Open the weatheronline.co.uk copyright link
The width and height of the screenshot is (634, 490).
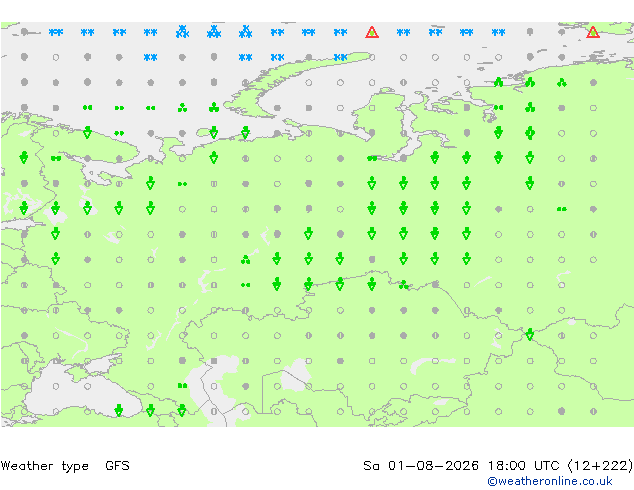[549, 481]
